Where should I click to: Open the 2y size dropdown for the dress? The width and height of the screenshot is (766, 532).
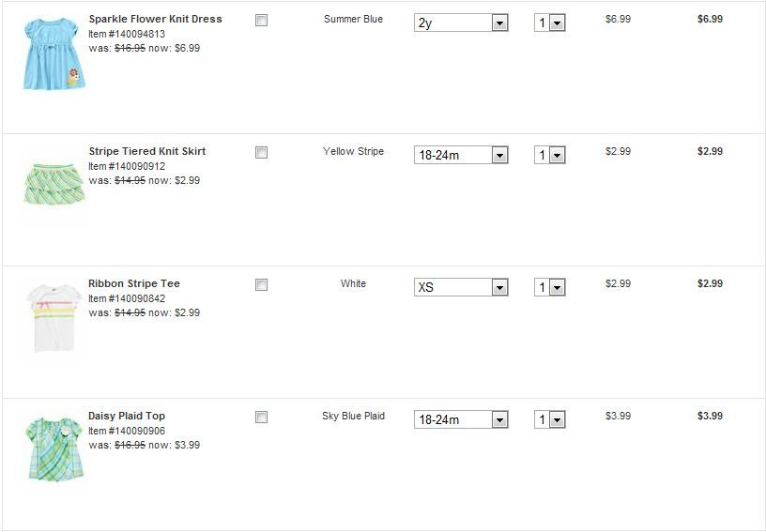click(x=461, y=23)
